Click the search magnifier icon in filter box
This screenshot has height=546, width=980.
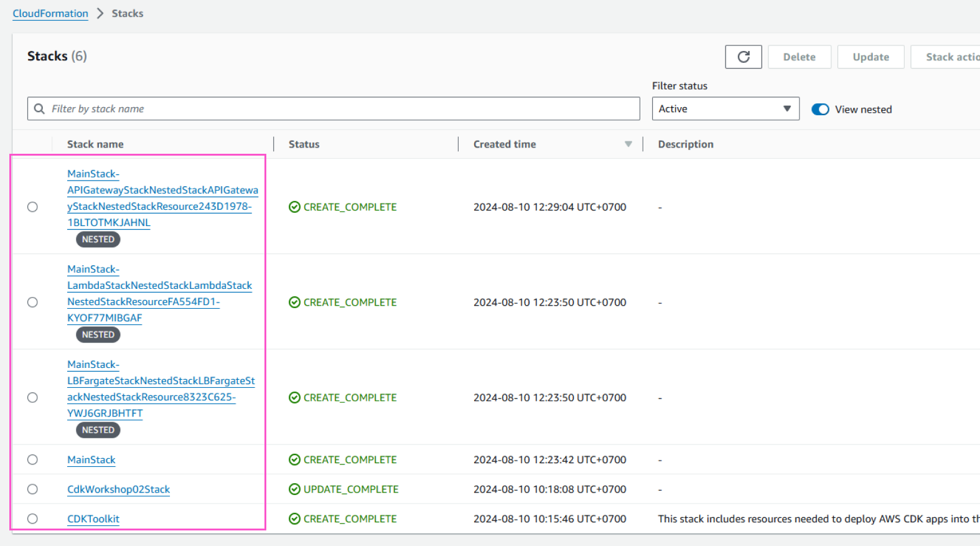[39, 109]
